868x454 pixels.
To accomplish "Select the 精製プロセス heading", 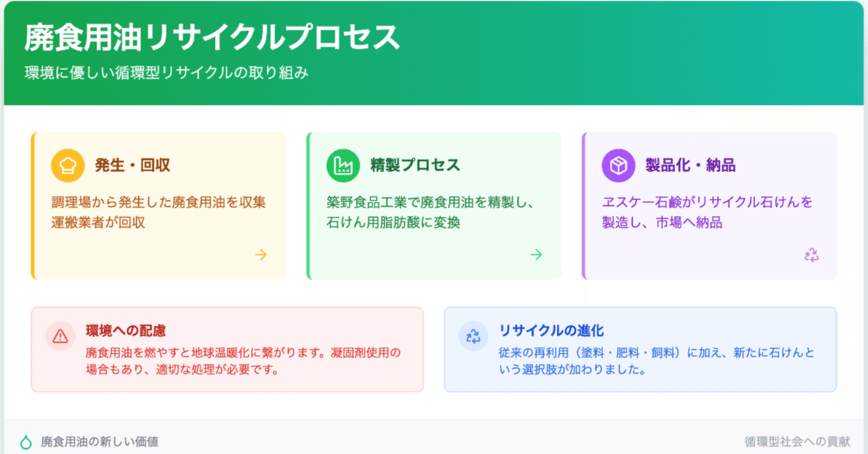I will point(414,166).
